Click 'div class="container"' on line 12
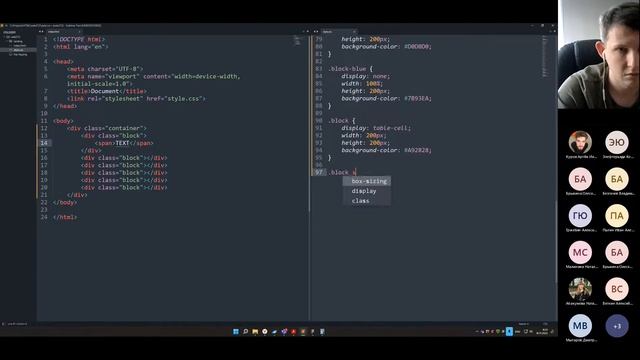This screenshot has height=360, width=640. coord(107,128)
